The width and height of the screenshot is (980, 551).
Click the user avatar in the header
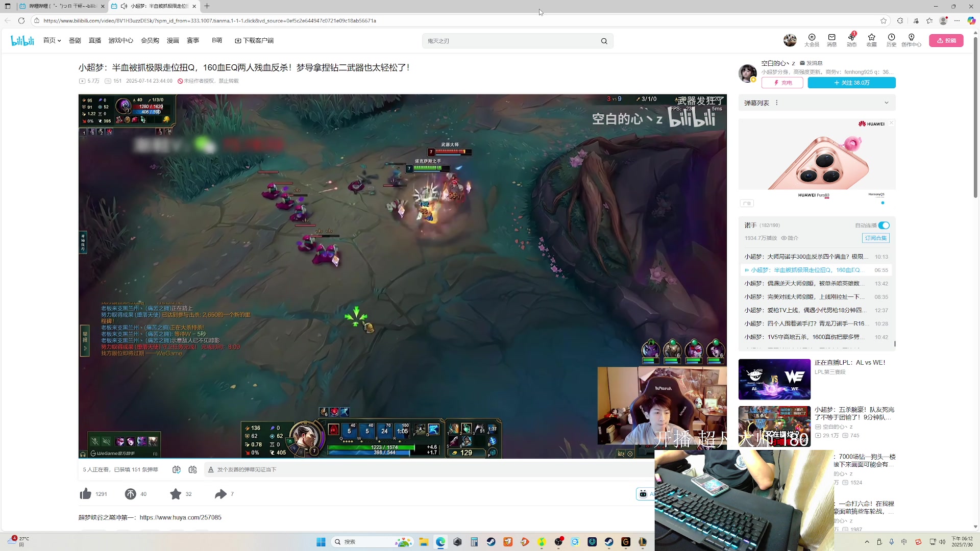pyautogui.click(x=790, y=40)
